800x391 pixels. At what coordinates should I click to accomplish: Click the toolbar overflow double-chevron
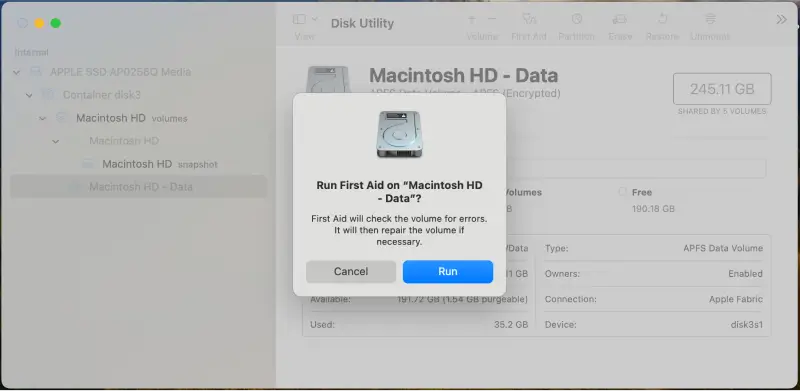[x=781, y=19]
